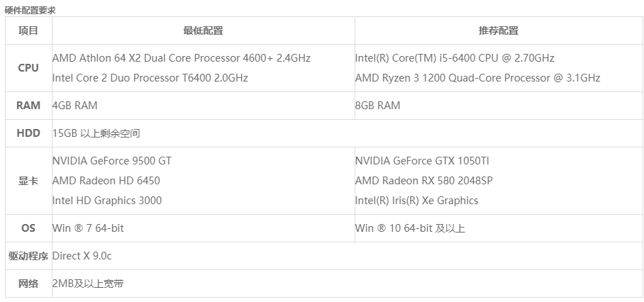Click the 2MB及以上宽带 network requirement
Image resolution: width=644 pixels, height=302 pixels.
pyautogui.click(x=88, y=283)
